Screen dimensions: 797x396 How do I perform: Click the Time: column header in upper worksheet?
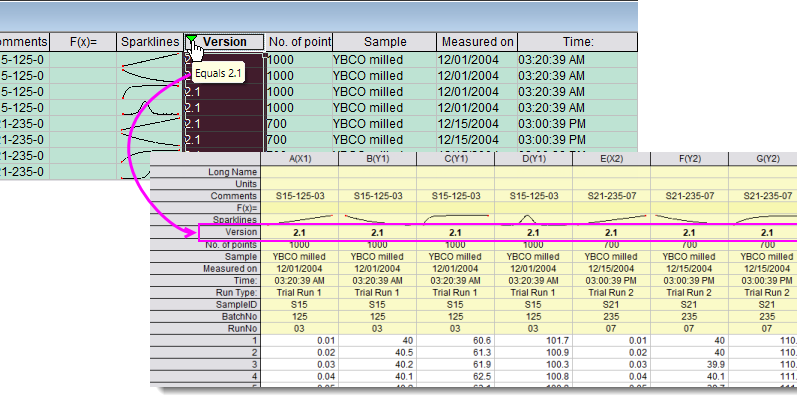[577, 42]
